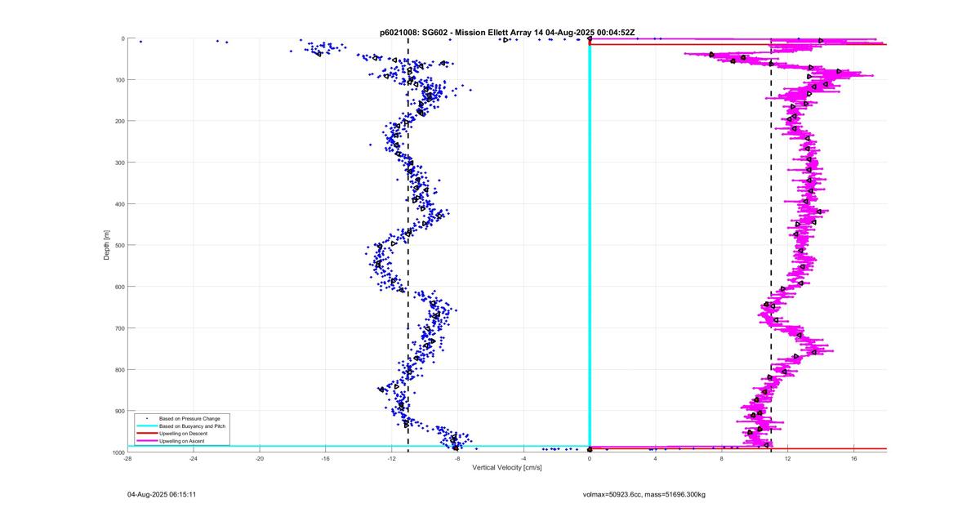Select the 'Depth [m]' y-axis label
Image resolution: width=980 pixels, height=508 pixels.
point(107,245)
